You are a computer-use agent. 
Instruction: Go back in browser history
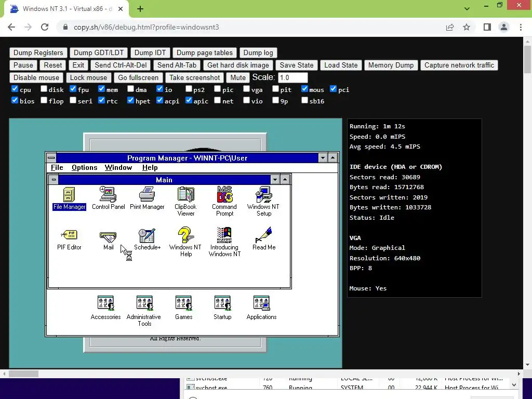11,27
